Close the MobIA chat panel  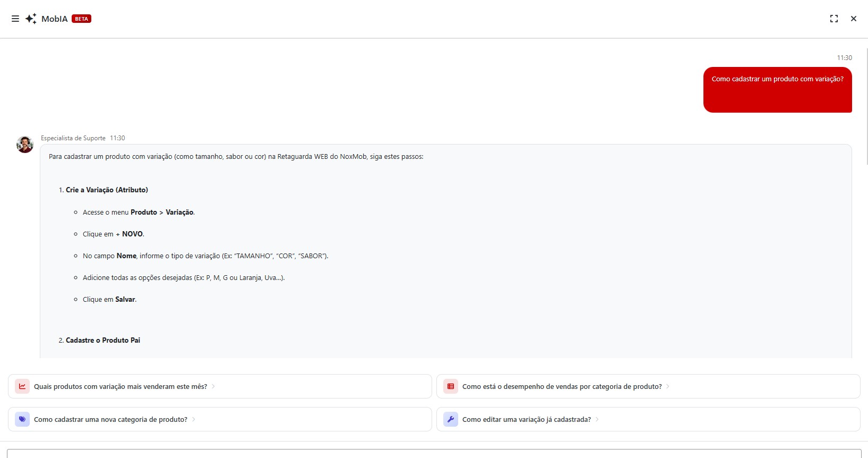tap(853, 19)
